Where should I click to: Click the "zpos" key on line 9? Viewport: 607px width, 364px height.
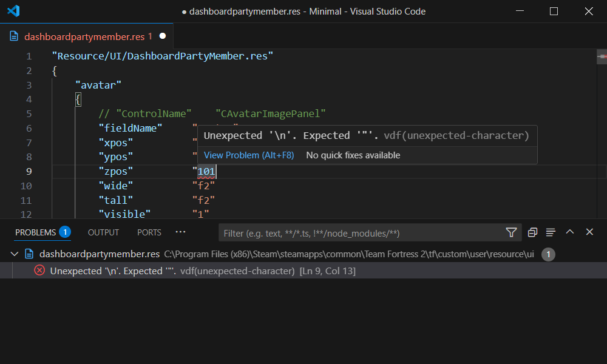click(x=116, y=171)
